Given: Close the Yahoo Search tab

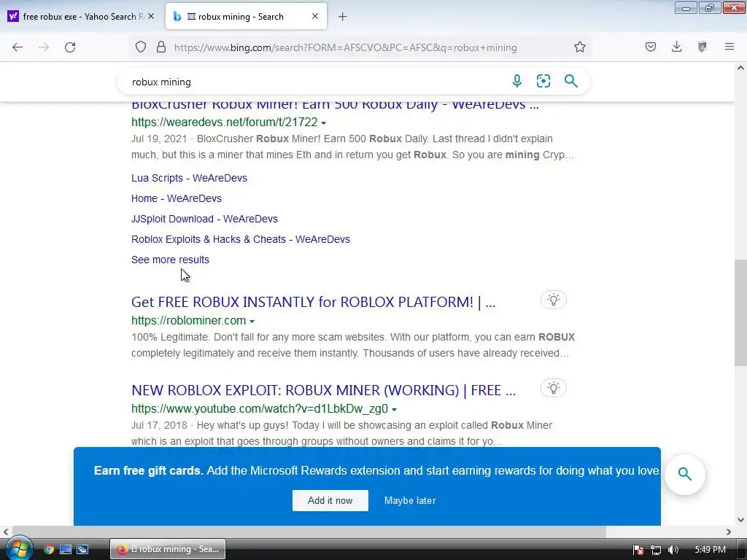Looking at the screenshot, I should [150, 17].
